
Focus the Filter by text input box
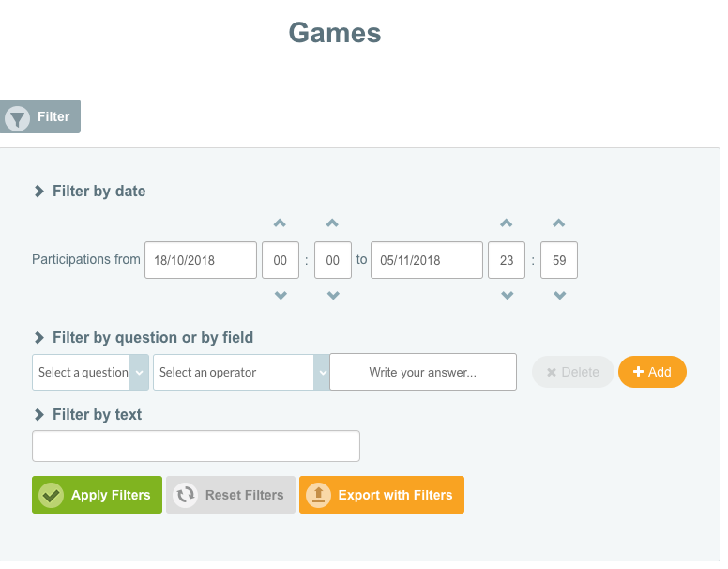195,446
